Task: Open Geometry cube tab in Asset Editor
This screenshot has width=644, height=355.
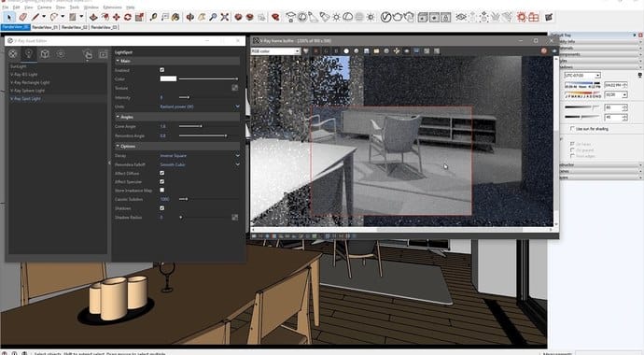Action: [45, 54]
